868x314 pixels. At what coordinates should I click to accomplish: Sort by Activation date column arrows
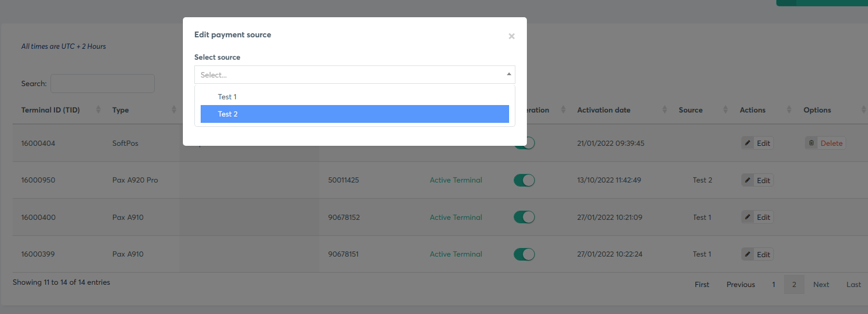(x=664, y=110)
